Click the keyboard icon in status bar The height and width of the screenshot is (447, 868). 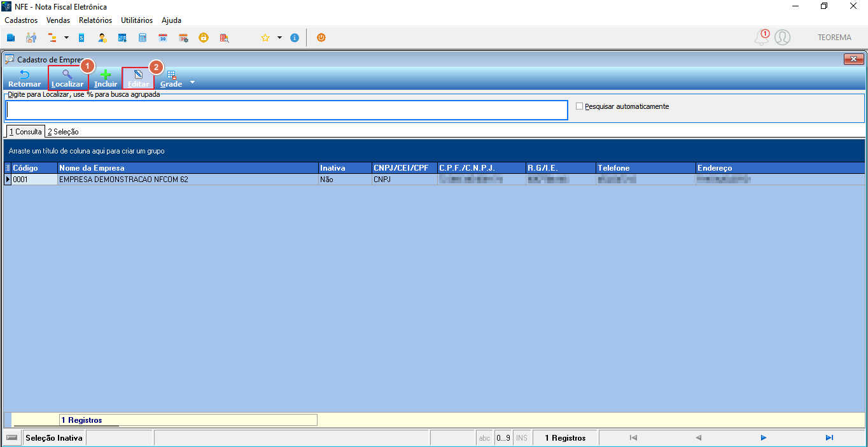(12, 438)
